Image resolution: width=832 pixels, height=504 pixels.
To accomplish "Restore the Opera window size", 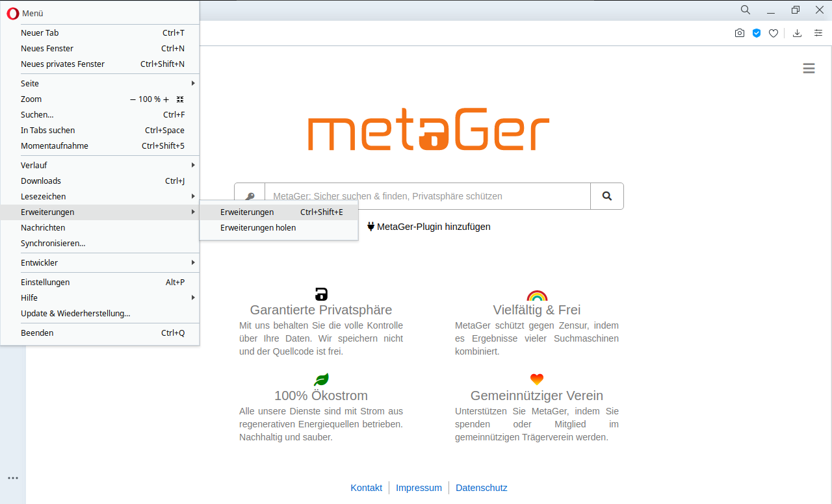I will click(x=796, y=10).
